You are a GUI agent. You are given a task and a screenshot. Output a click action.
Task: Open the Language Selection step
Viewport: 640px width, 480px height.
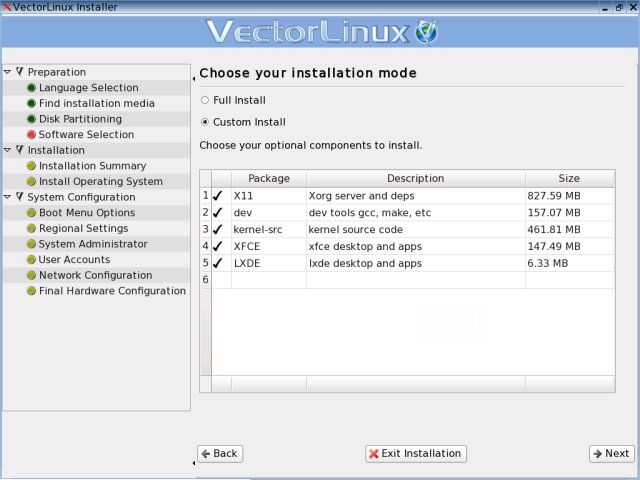click(89, 88)
